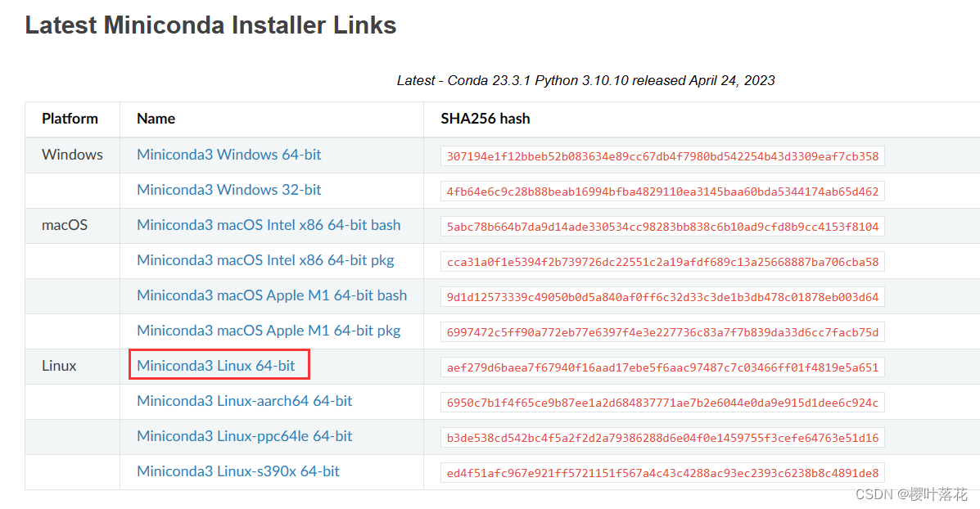
Task: Click the Latest Miniconda Installer Links heading
Action: pos(210,25)
